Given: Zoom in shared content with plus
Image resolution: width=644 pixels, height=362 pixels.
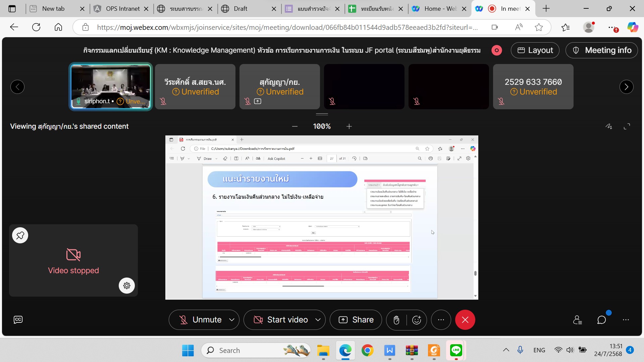Looking at the screenshot, I should click(x=349, y=126).
